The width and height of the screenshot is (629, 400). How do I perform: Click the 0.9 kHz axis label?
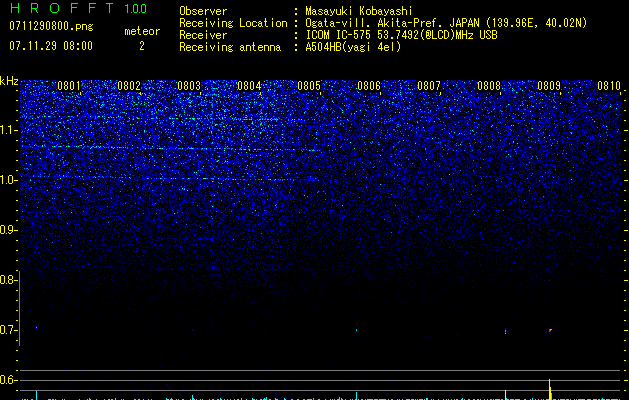coord(8,230)
